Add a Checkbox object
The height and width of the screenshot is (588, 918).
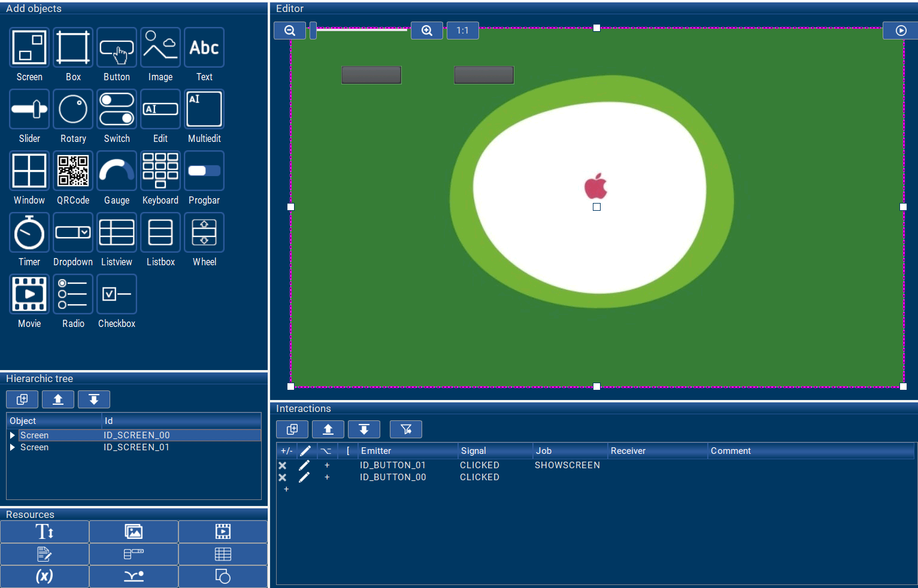pos(117,294)
